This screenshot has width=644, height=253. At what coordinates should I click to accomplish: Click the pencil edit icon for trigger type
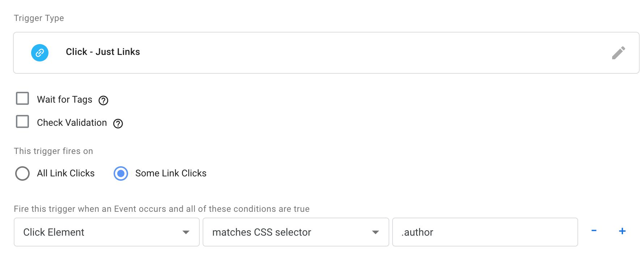618,53
